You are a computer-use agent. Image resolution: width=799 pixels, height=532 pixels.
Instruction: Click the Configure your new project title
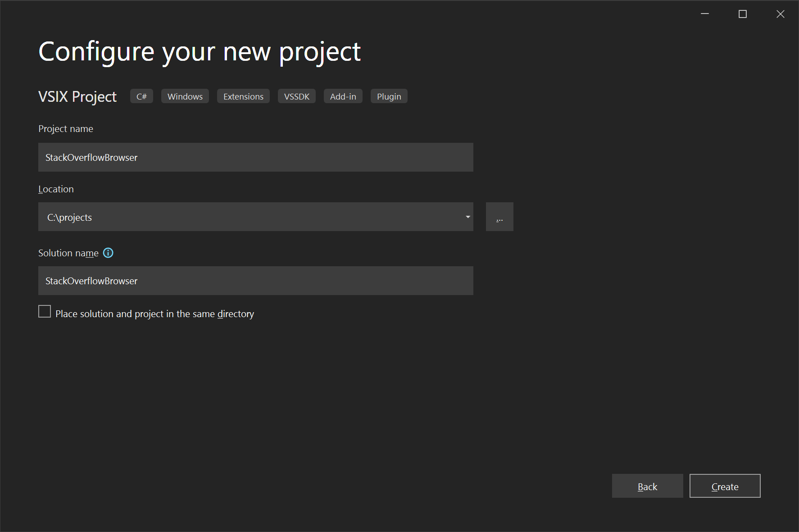[x=199, y=51]
